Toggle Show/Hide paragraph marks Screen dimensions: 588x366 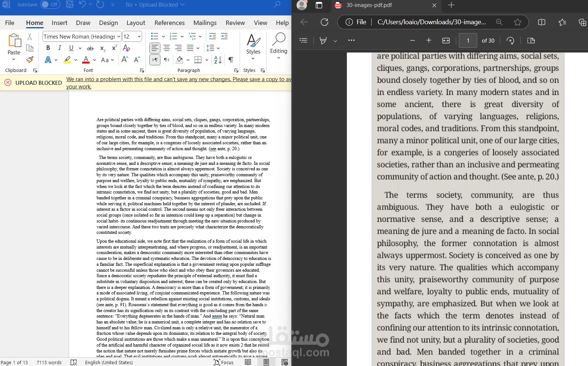click(231, 59)
